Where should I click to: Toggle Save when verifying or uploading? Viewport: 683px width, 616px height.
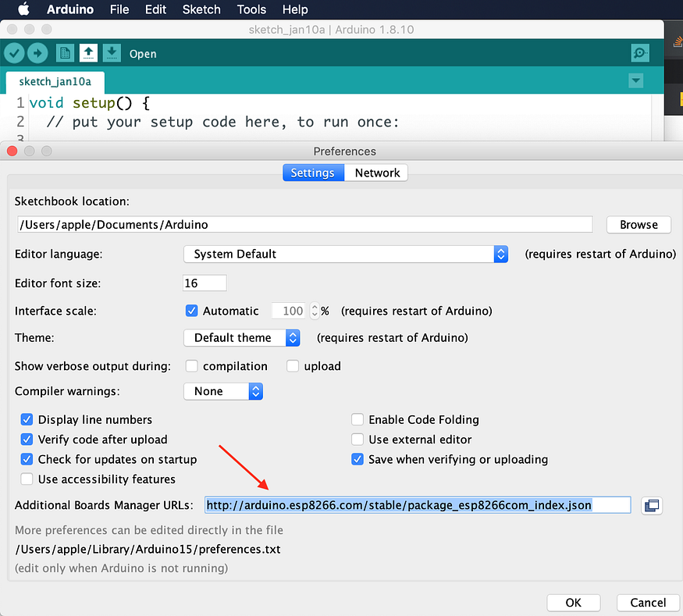358,459
